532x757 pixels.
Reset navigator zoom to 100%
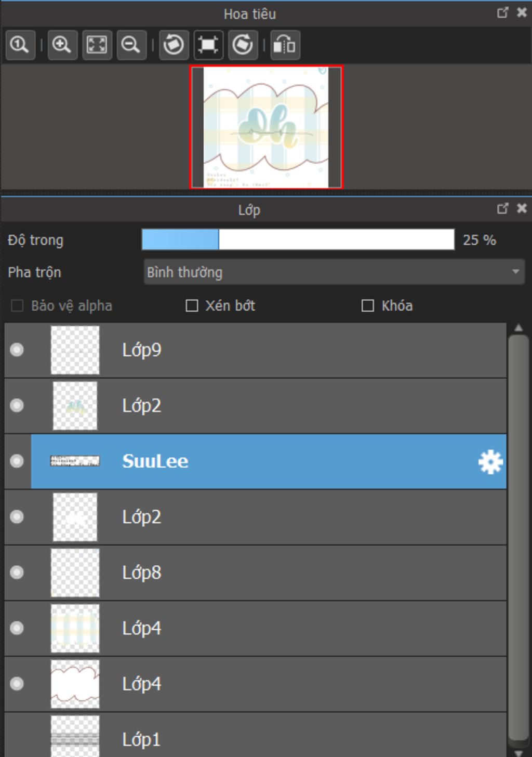click(x=20, y=45)
